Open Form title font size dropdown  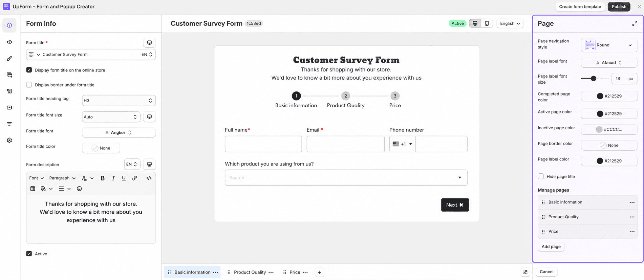[111, 117]
